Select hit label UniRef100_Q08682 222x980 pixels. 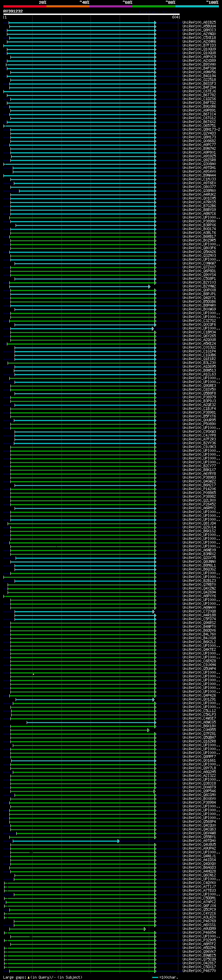[199, 141]
